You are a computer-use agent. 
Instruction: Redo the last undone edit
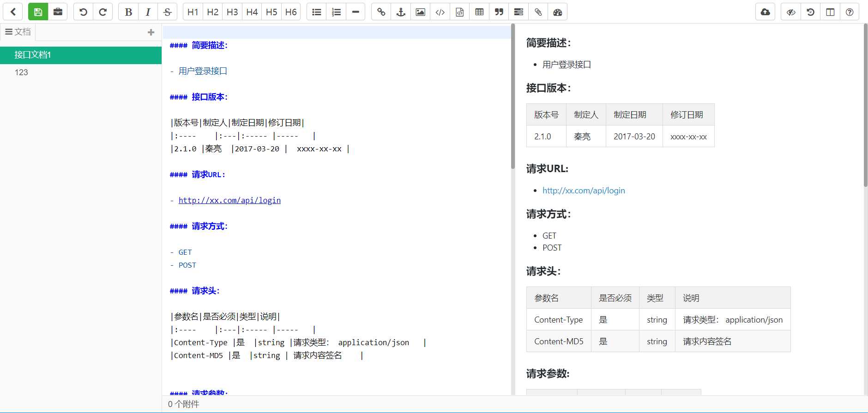click(103, 12)
